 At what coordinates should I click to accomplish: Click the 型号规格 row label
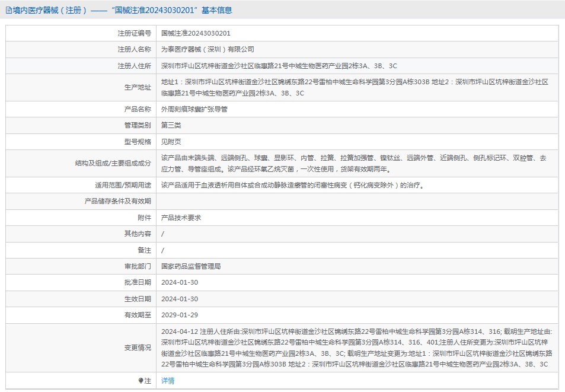tap(138, 142)
